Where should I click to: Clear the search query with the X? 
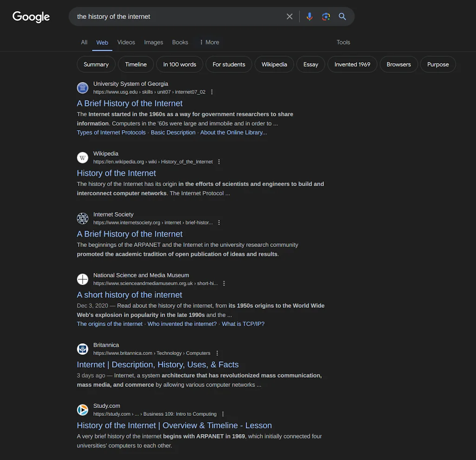[289, 16]
